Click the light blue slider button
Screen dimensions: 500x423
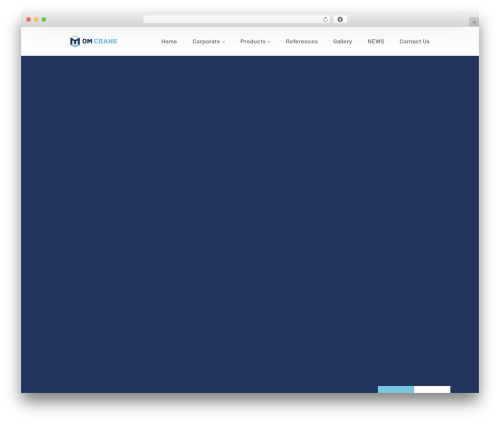[396, 389]
